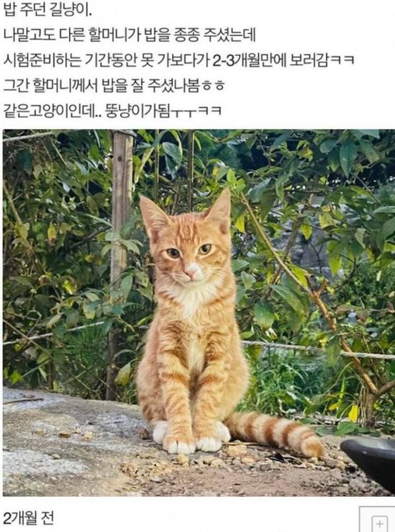Click the line "같은고양이인데.. 뚱냥이가됨"
395x532 pixels.
pyautogui.click(x=112, y=110)
